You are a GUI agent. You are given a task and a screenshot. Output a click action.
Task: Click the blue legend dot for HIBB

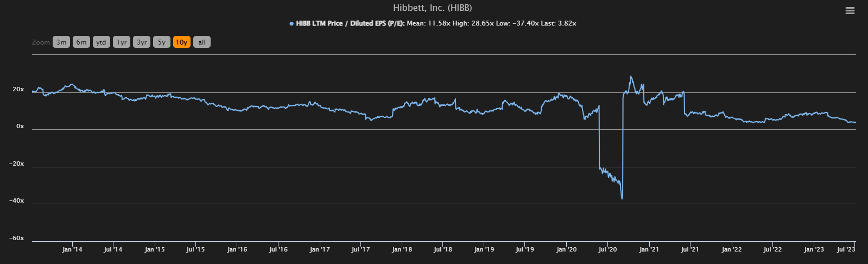tap(292, 23)
